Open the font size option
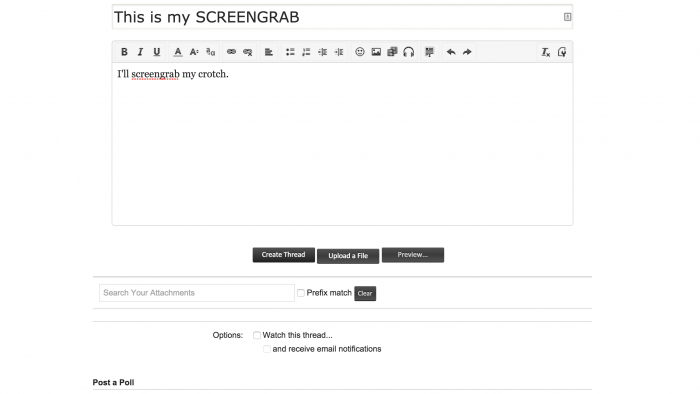700x394 pixels. [x=194, y=52]
